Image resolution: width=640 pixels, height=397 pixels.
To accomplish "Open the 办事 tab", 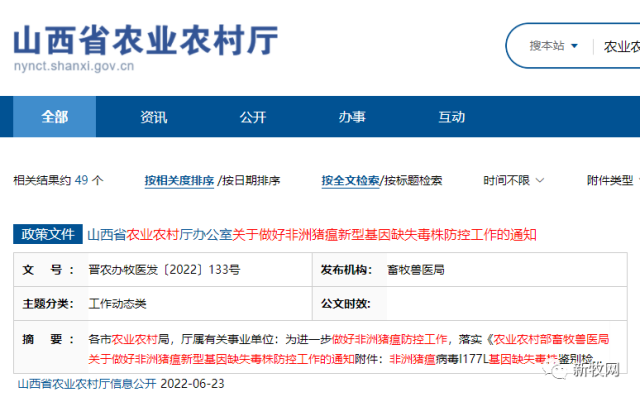I will click(352, 117).
